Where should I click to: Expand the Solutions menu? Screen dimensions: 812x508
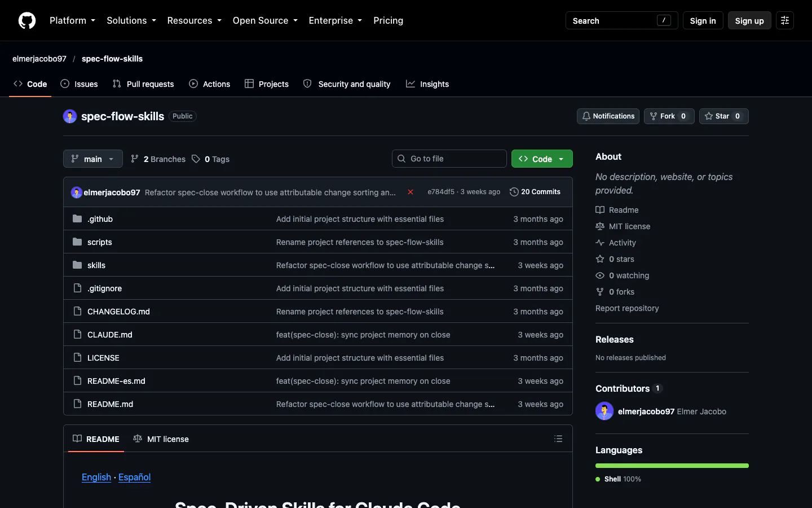[x=131, y=20]
